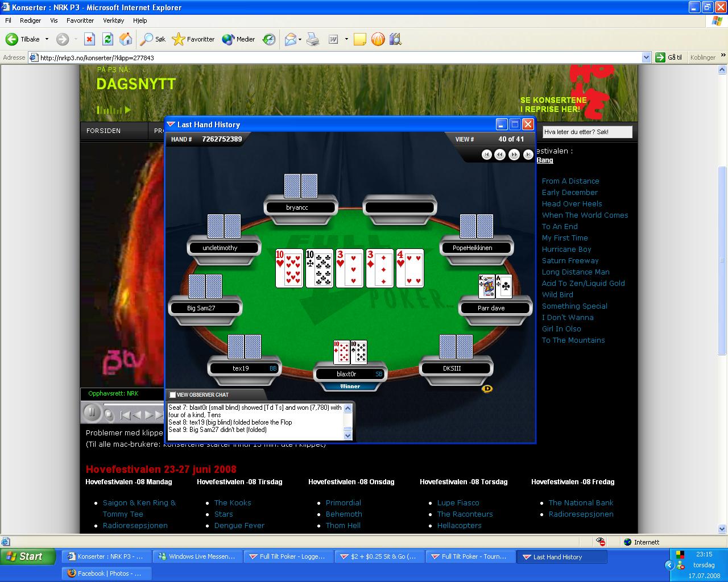Click hand log scrollbar up arrow
728x582 pixels.
tap(348, 408)
